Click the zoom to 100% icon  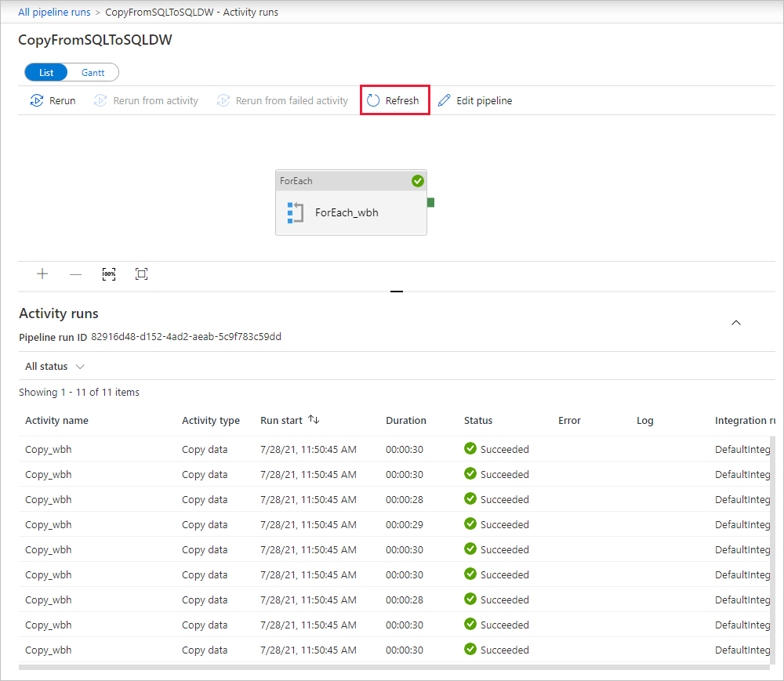[x=109, y=273]
